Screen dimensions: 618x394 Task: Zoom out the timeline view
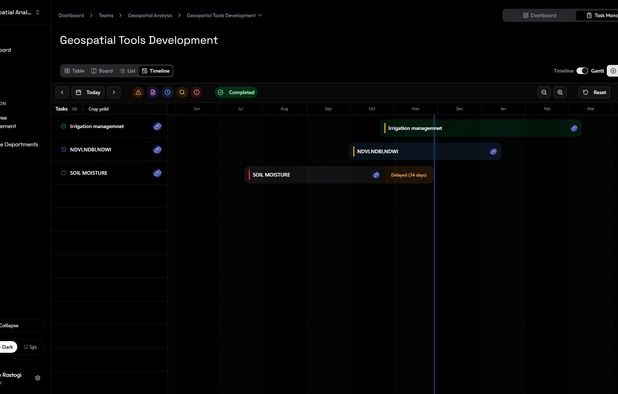pyautogui.click(x=544, y=92)
